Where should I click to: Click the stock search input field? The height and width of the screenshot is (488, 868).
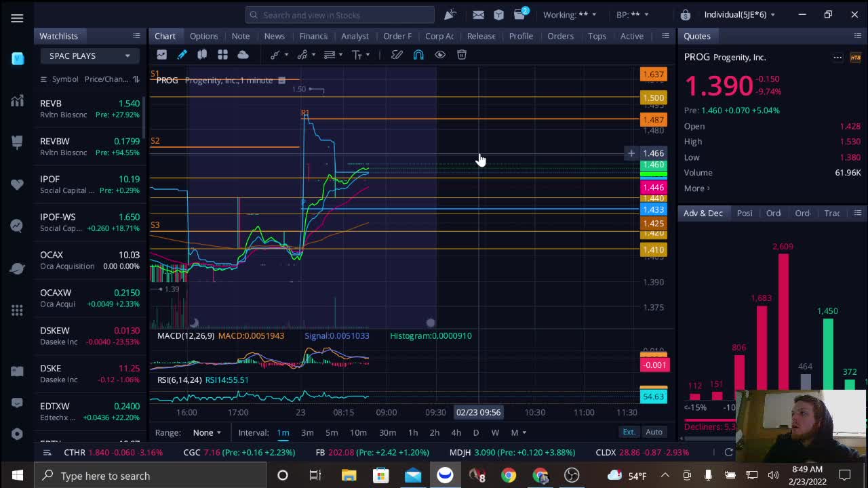340,14
